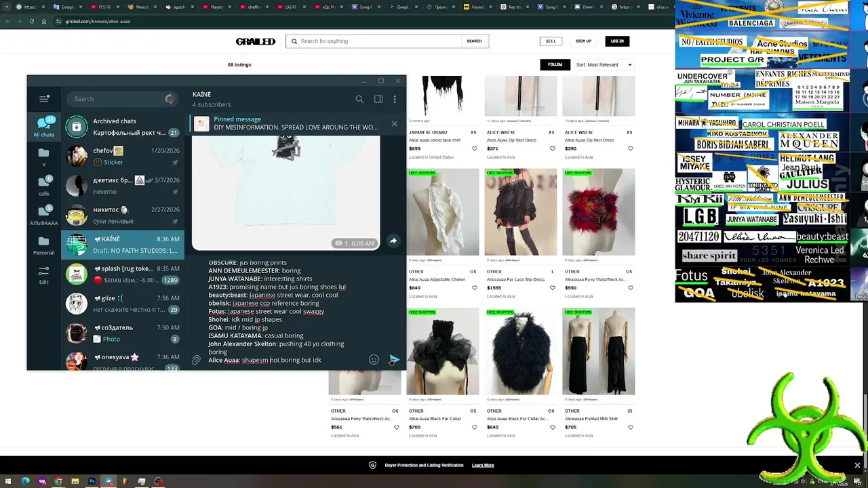The height and width of the screenshot is (488, 868).
Task: Open the browser tab list dropdown
Action: point(6,7)
